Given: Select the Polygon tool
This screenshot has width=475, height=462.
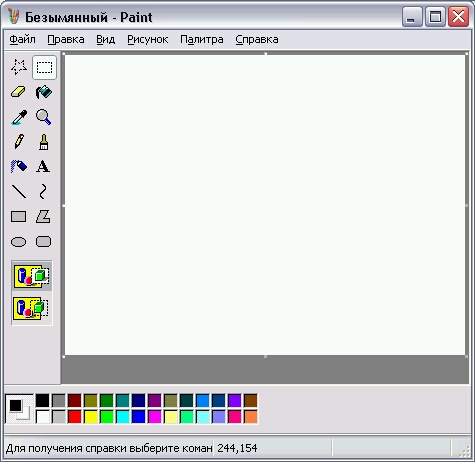Looking at the screenshot, I should [x=44, y=216].
